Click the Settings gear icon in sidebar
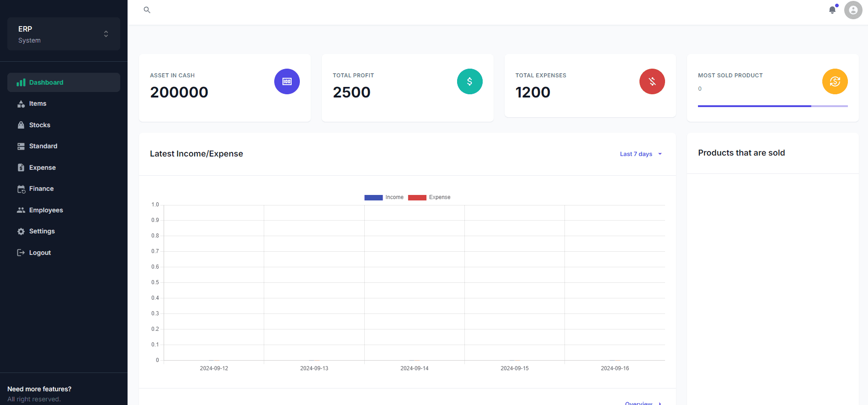 (21, 232)
